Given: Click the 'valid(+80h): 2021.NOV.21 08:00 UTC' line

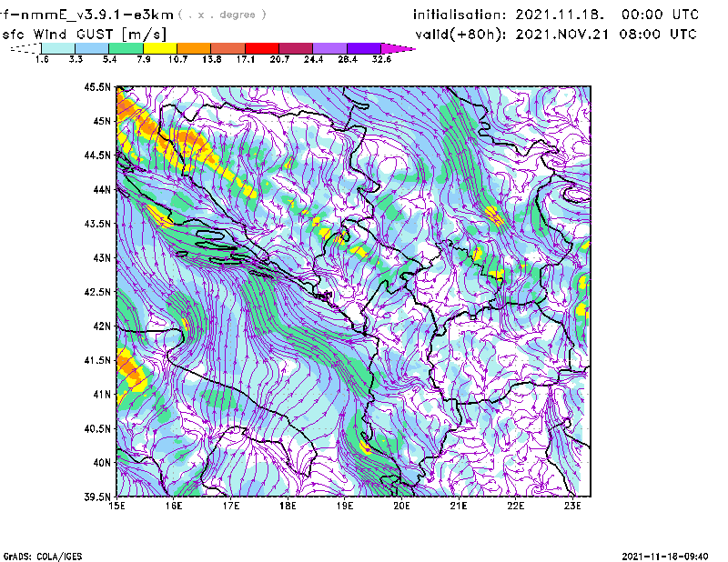Looking at the screenshot, I should pos(556,35).
